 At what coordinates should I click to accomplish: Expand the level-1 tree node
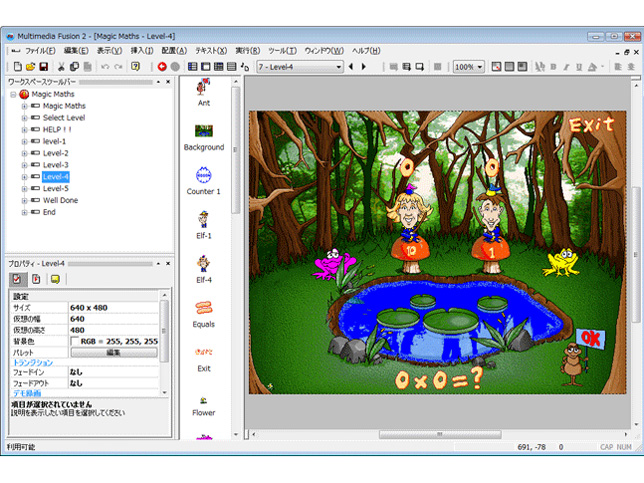24,142
